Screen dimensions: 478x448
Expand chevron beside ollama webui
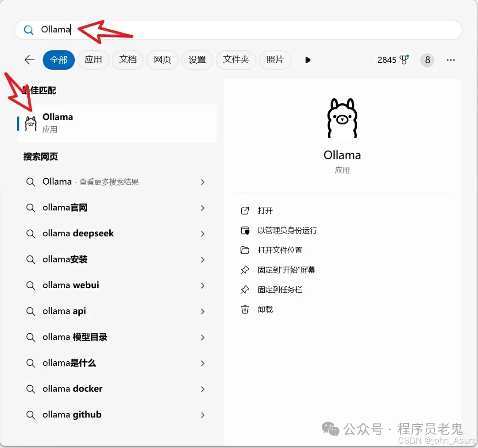[203, 286]
